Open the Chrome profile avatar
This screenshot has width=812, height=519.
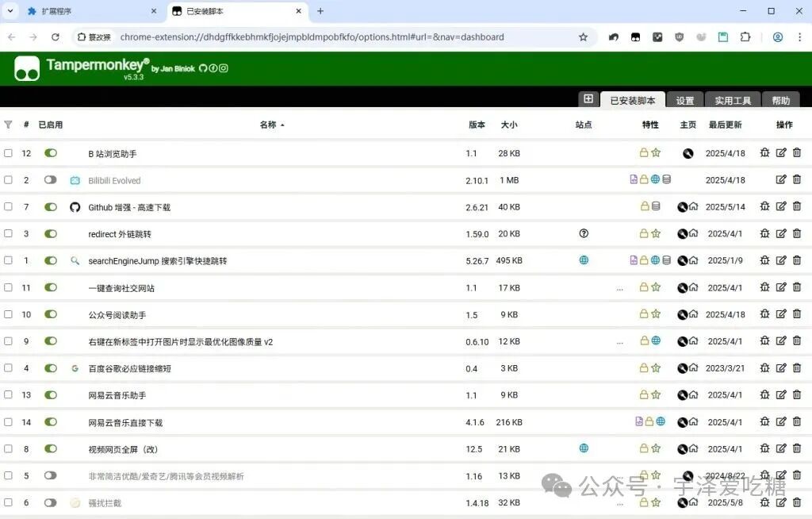[x=777, y=37]
